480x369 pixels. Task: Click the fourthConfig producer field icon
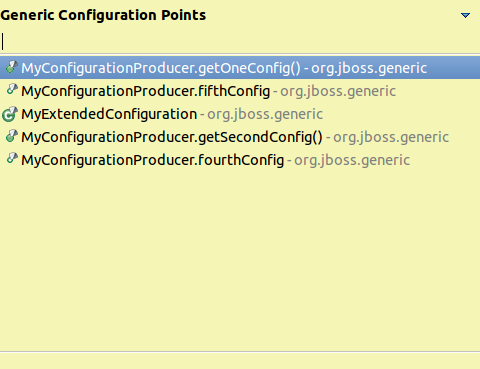tap(12, 158)
